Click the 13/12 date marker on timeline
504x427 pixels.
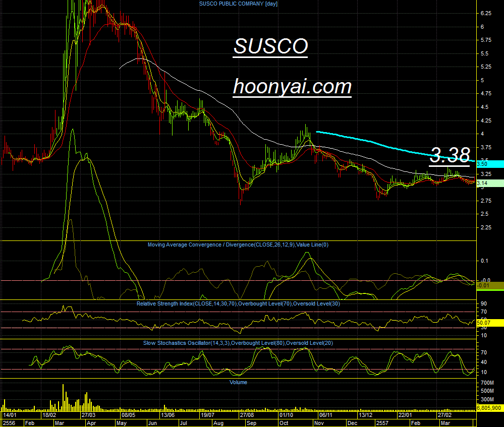(365, 415)
